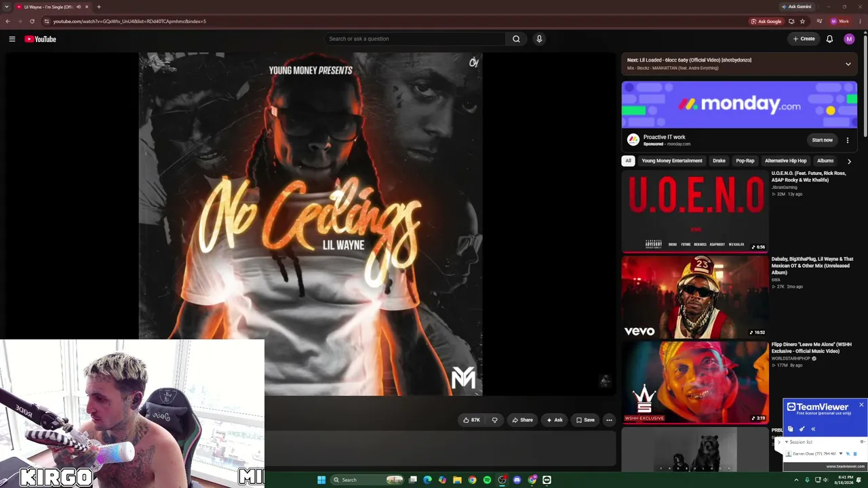Show hidden system tray icons
The width and height of the screenshot is (868, 488).
pos(796,480)
